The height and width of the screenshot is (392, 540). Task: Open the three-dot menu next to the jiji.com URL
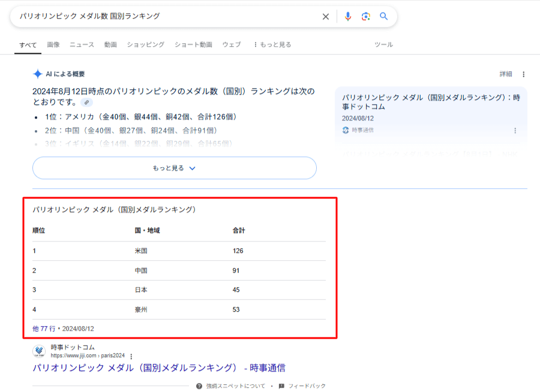(131, 356)
